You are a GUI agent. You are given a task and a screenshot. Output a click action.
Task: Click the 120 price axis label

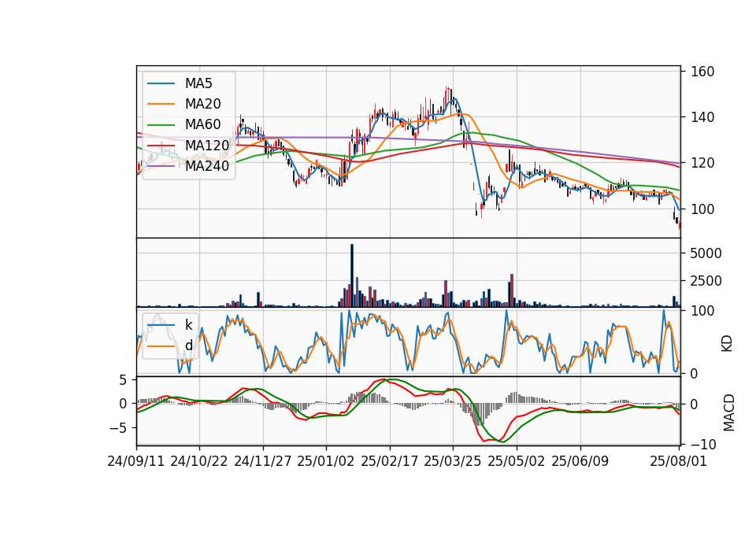pyautogui.click(x=702, y=163)
